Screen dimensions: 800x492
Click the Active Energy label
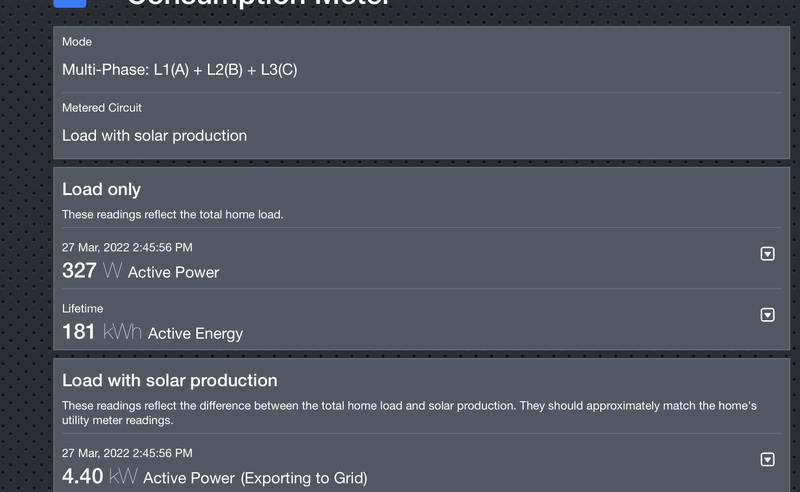pos(195,333)
